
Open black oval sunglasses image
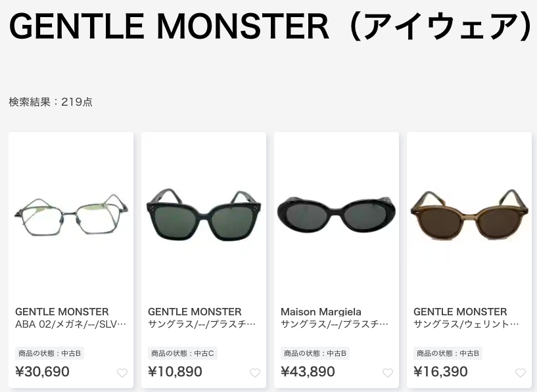[x=337, y=214]
